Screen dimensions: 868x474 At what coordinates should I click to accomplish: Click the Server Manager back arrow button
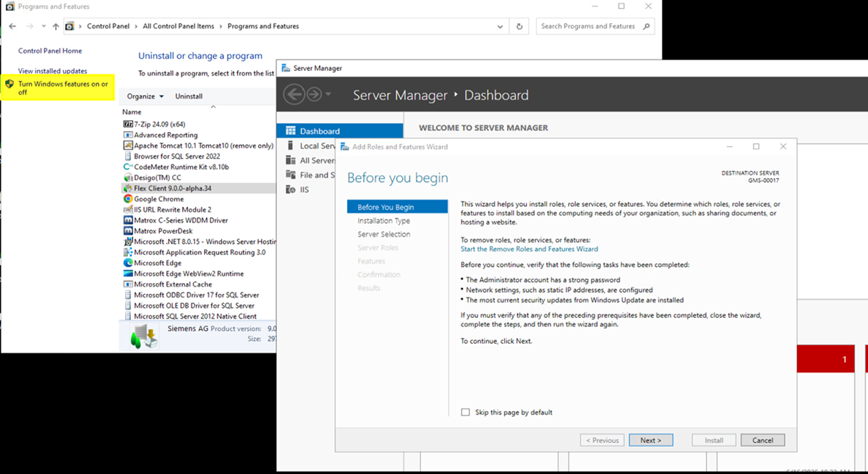click(x=293, y=95)
